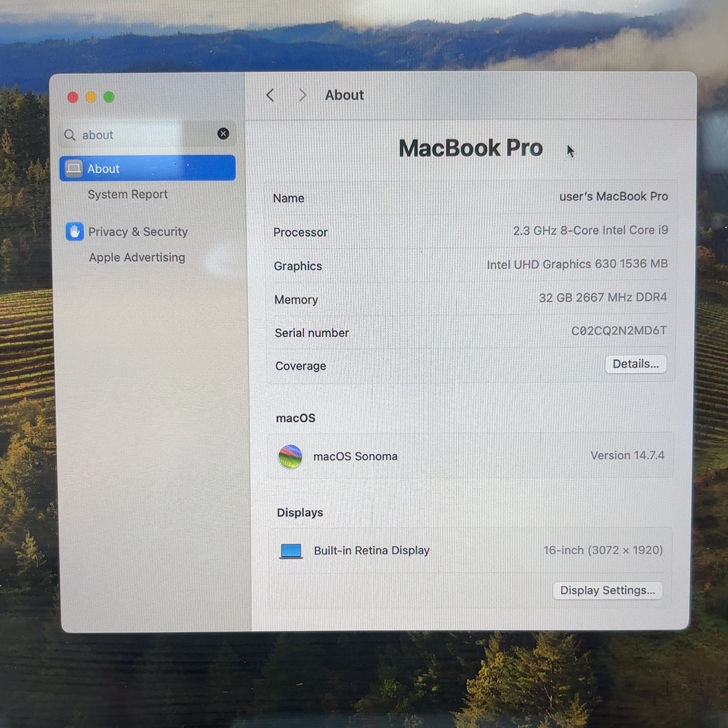Select About in the sidebar
728x728 pixels.
(147, 168)
